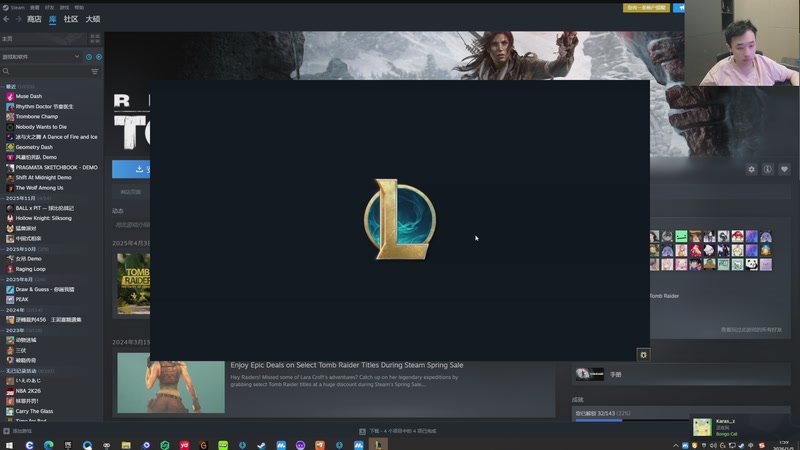Open the 大硕 profile tab

click(x=93, y=19)
